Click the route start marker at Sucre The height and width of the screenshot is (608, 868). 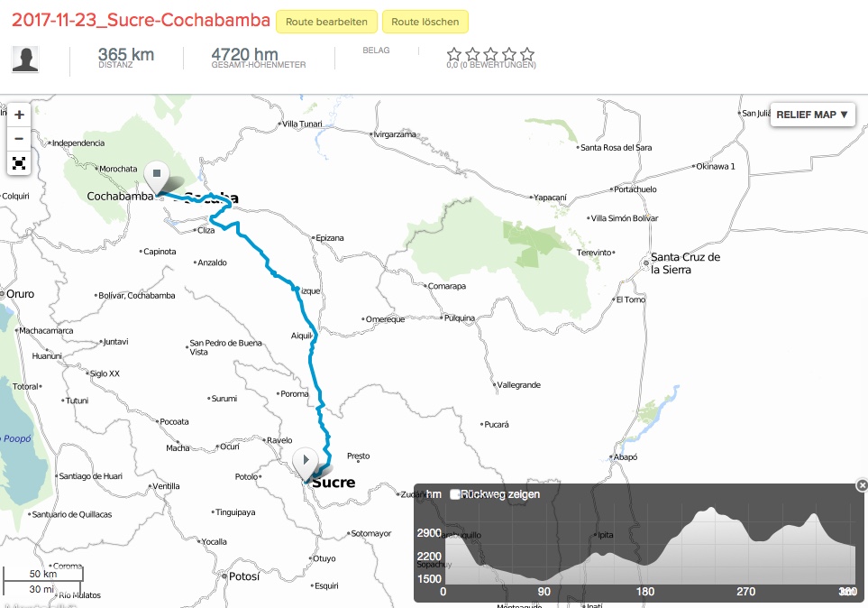point(306,461)
